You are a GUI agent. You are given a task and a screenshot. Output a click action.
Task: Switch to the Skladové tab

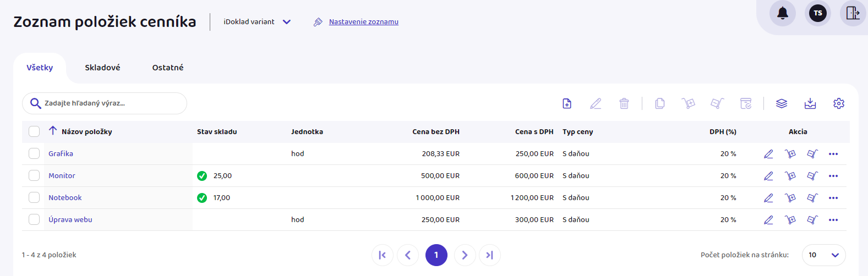click(x=102, y=68)
